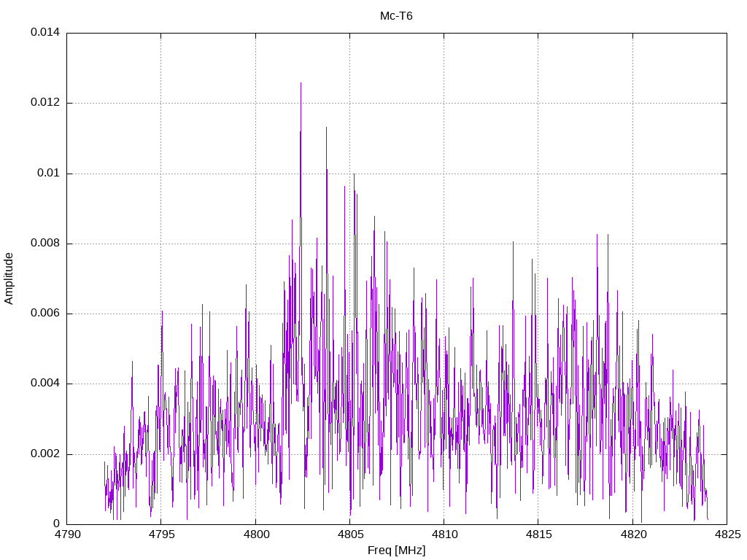Click the 4805 x-axis tick label
Viewport: 747px width, 560px height.
350,534
